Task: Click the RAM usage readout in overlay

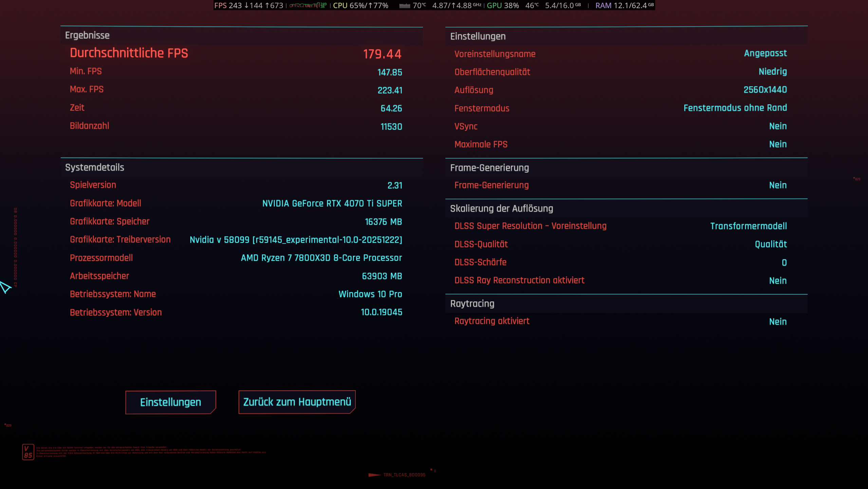Action: (x=624, y=5)
